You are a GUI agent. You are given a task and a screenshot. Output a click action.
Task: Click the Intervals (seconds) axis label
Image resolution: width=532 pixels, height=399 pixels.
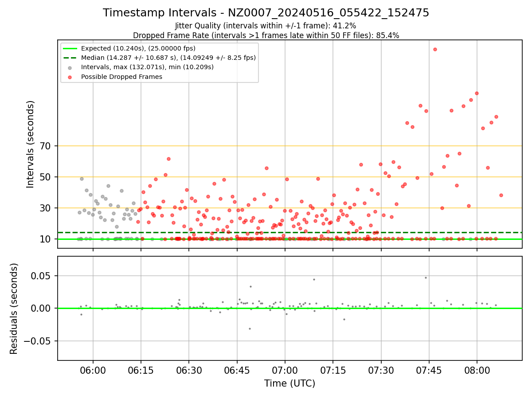(x=30, y=144)
